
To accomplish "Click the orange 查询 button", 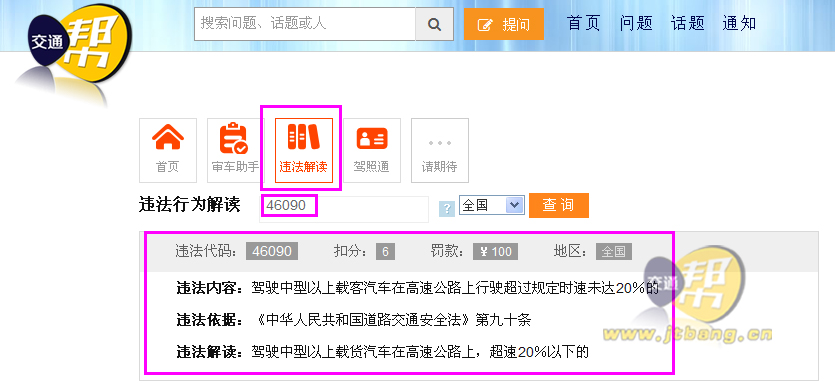I will point(559,206).
